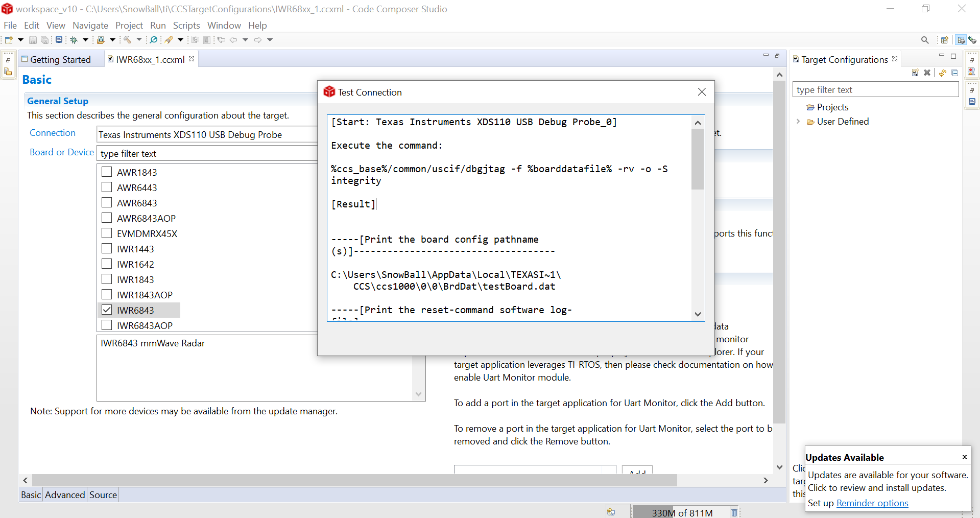Check the AWR6843 device checkbox
Viewport: 980px width, 518px height.
(107, 202)
